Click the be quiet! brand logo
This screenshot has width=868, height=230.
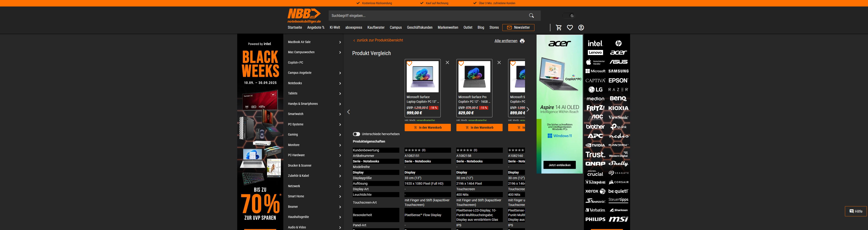point(618,191)
